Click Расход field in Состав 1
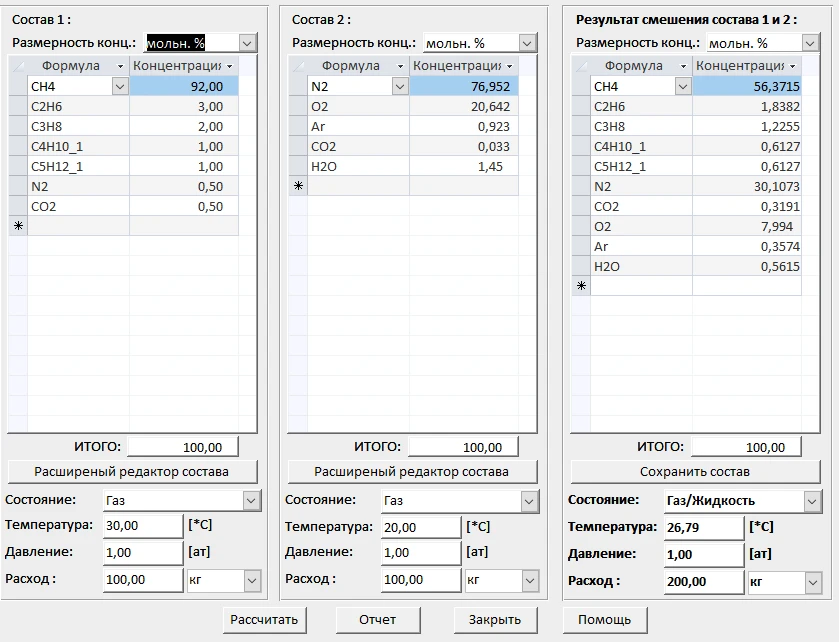Screen dimensions: 839x642 tap(143, 580)
